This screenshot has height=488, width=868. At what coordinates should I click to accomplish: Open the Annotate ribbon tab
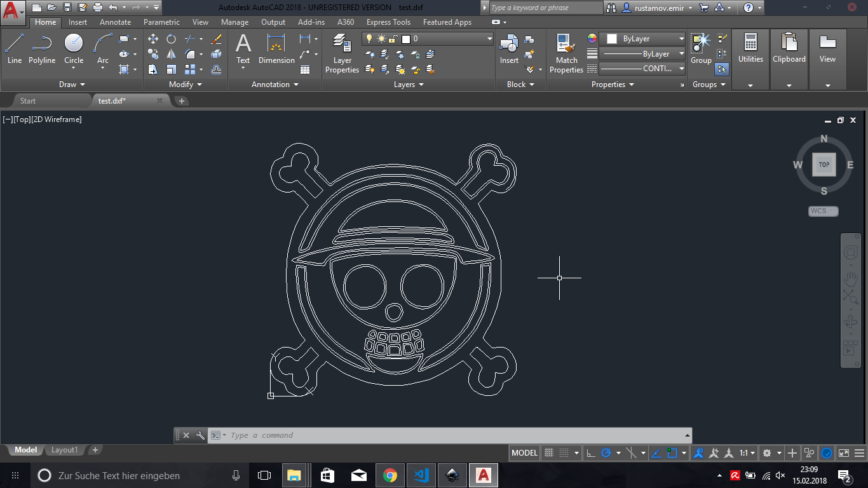115,22
